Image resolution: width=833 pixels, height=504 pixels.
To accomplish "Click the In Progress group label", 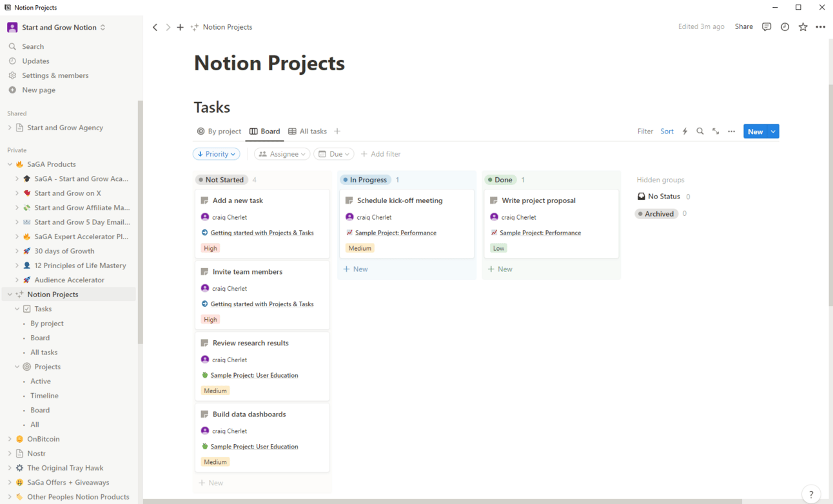I will (x=365, y=180).
